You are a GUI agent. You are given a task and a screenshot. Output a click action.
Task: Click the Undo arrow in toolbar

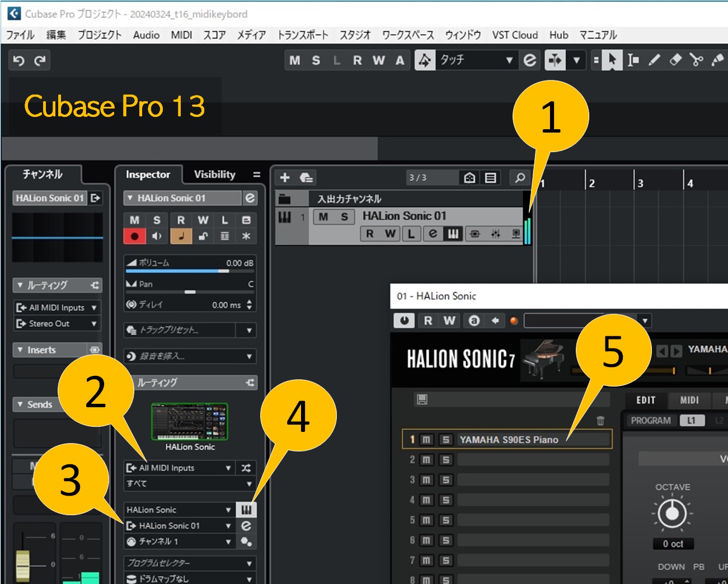click(18, 60)
